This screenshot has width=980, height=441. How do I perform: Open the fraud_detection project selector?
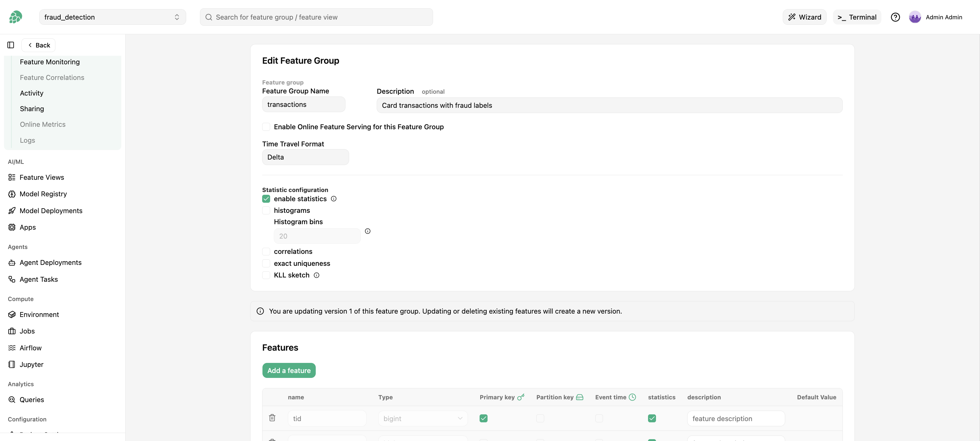click(113, 17)
